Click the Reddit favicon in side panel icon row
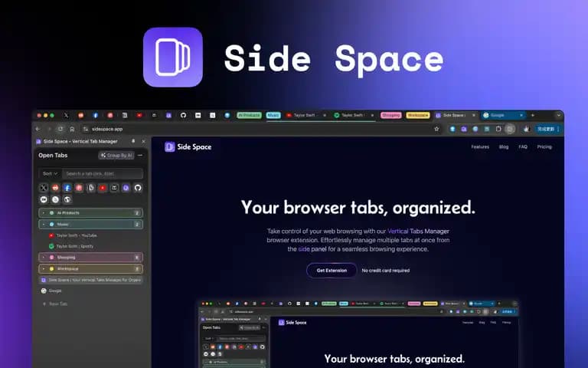This screenshot has width=588, height=368. click(55, 188)
